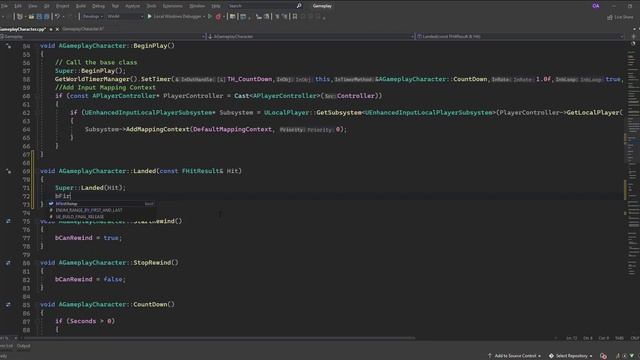The height and width of the screenshot is (360, 640).
Task: Click the horizontal scrollbar of the editor
Action: click(219, 338)
